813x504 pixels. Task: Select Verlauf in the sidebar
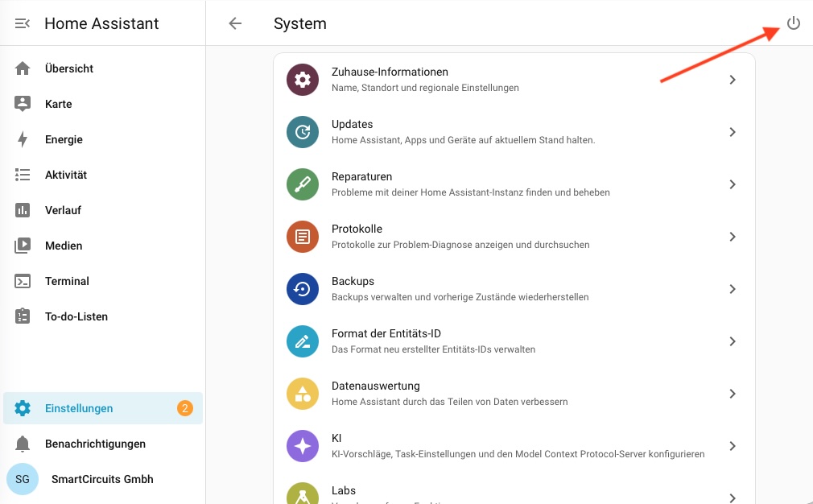click(x=103, y=210)
